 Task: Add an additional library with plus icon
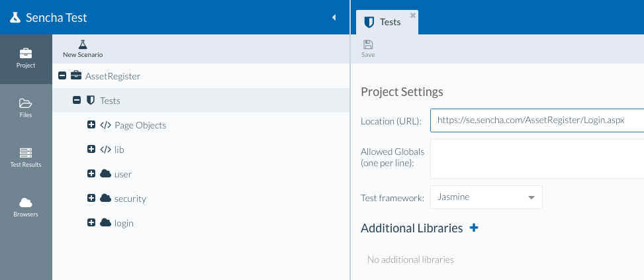(x=473, y=228)
